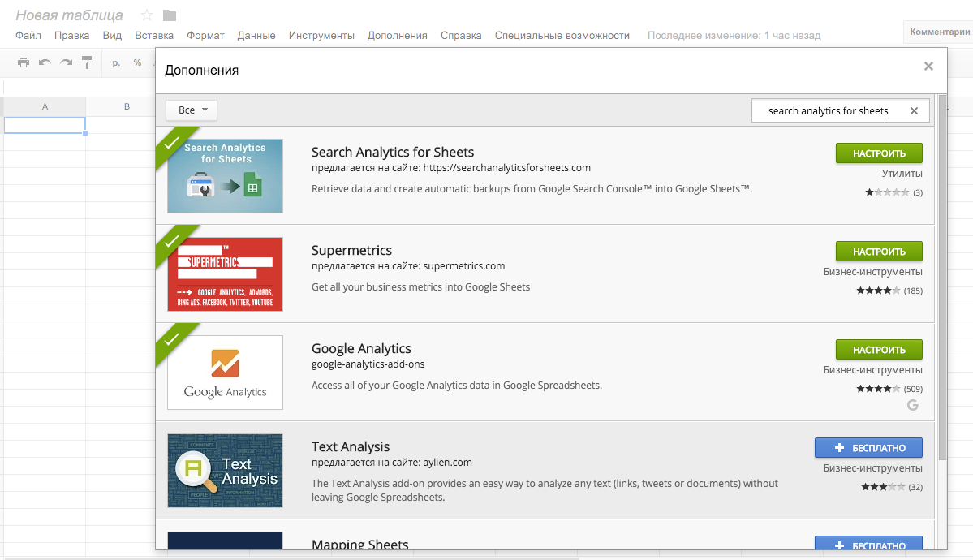This screenshot has height=560, width=973.
Task: Install Mapping Sheets with БЕСПЛАТНО button
Action: pyautogui.click(x=868, y=543)
